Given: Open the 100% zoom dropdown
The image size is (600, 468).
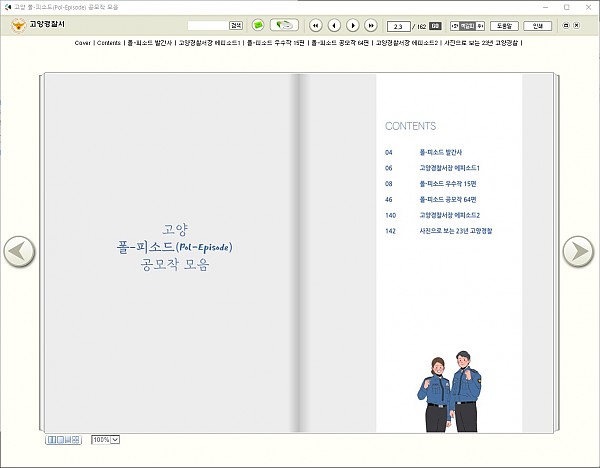Looking at the screenshot, I should click(x=106, y=440).
